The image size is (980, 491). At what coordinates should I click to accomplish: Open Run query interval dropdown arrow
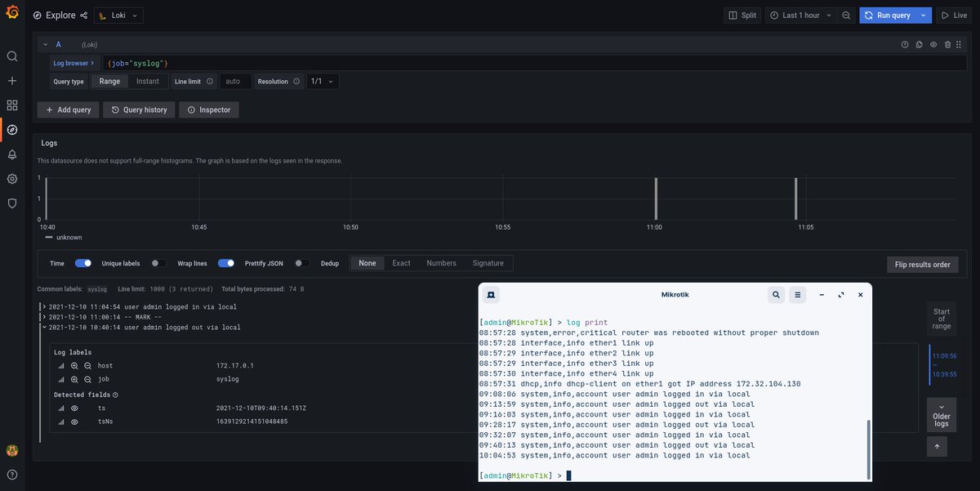point(924,16)
